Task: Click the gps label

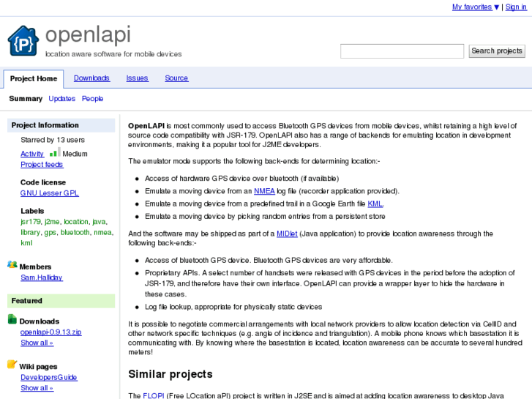Action: point(50,232)
